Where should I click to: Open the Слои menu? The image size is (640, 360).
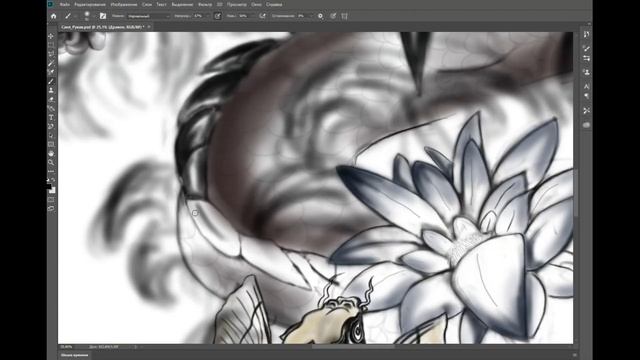click(x=147, y=4)
